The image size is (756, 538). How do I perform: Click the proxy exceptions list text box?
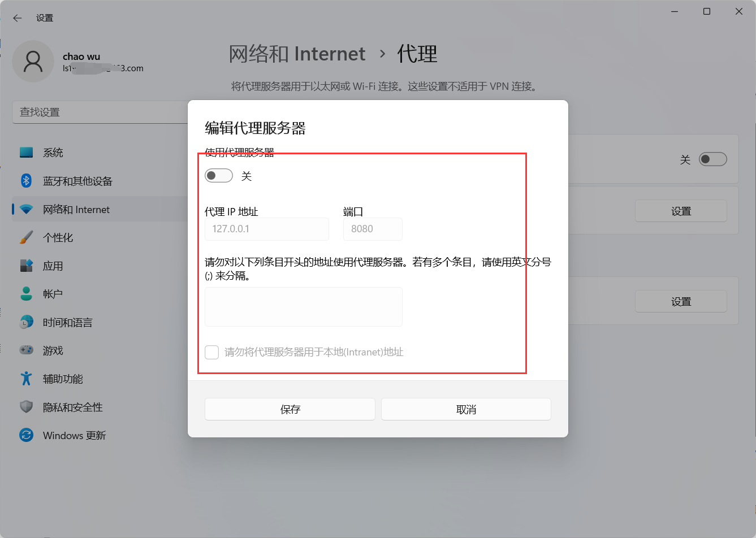coord(303,307)
